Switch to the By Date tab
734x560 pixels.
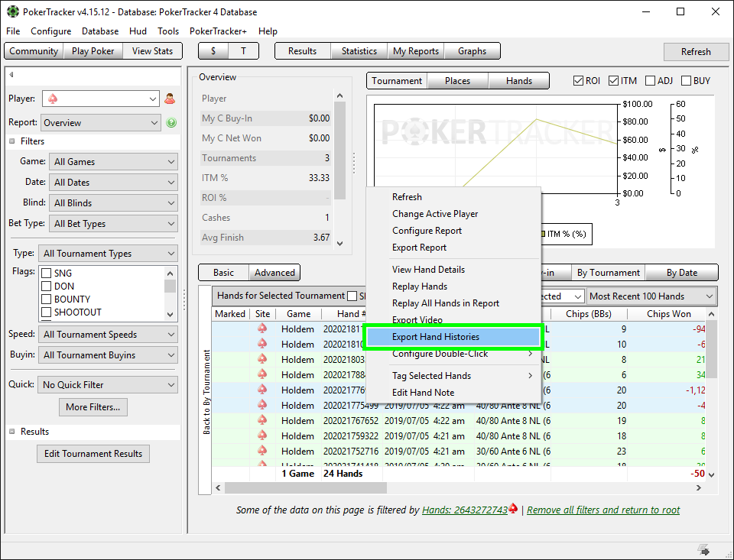(x=681, y=273)
